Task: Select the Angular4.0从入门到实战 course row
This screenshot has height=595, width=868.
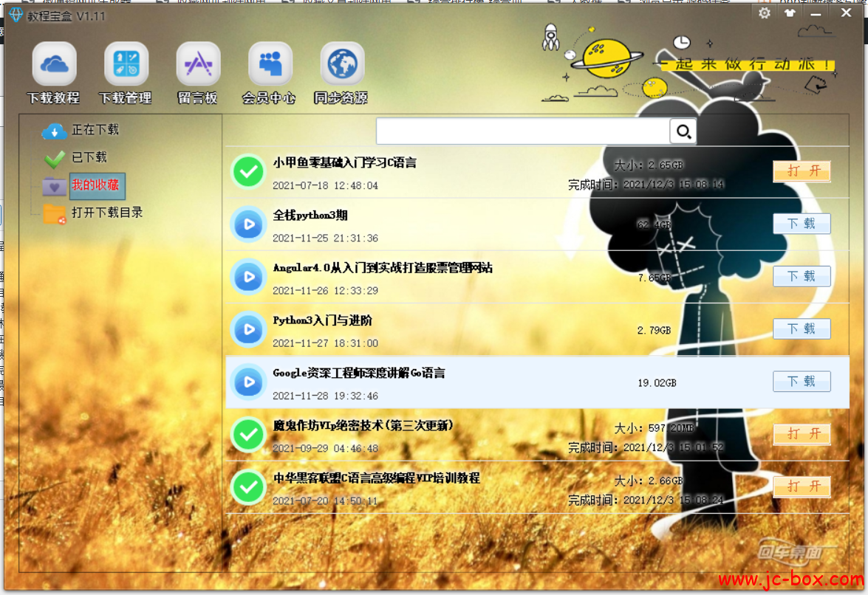Action: click(443, 278)
